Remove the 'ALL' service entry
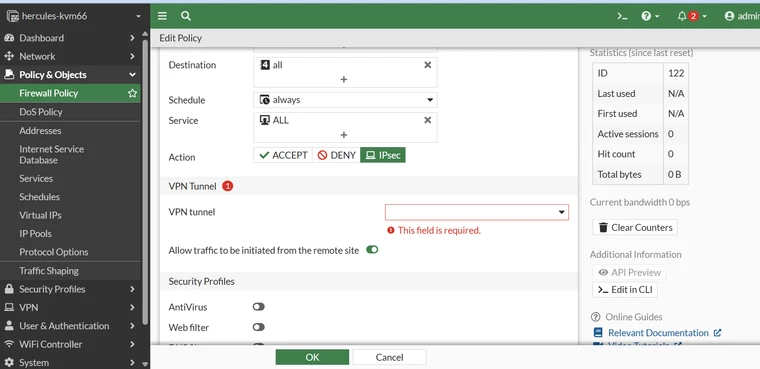 coord(428,120)
